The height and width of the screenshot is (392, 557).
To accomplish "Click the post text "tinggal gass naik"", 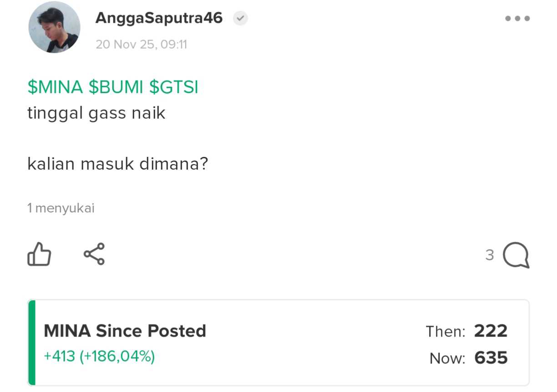I will click(96, 113).
